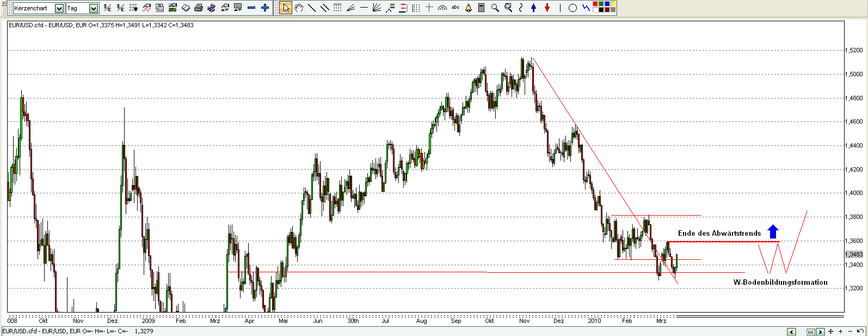Click the status bar value 1,3279

144,331
